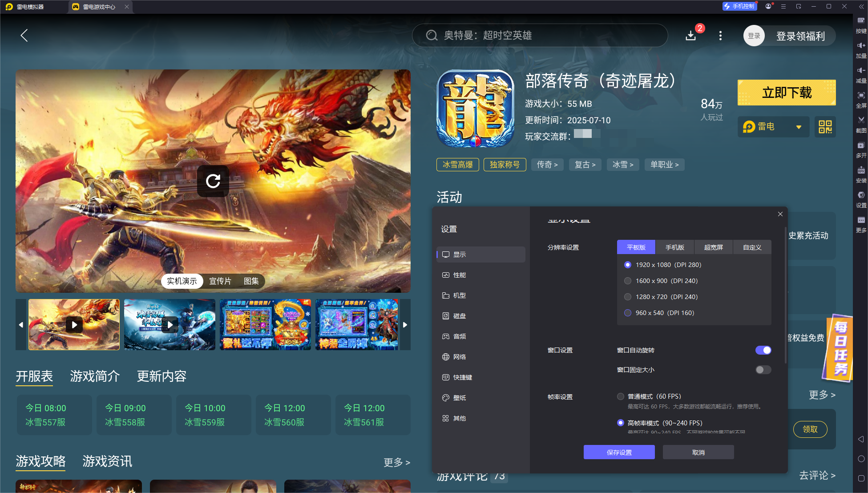Click the Android back triangle in sidebar
The height and width of the screenshot is (493, 868).
pyautogui.click(x=861, y=439)
